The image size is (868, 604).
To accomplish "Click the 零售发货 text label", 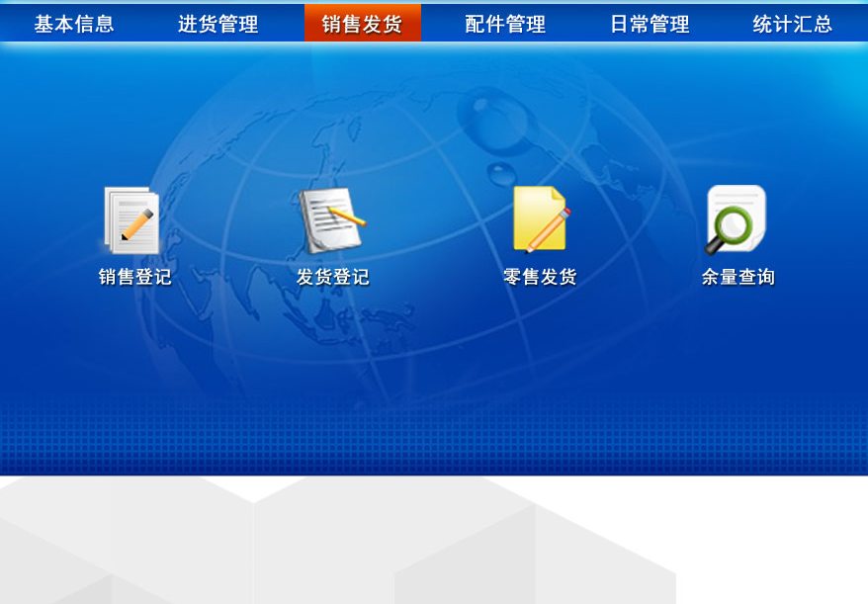I will click(x=540, y=277).
